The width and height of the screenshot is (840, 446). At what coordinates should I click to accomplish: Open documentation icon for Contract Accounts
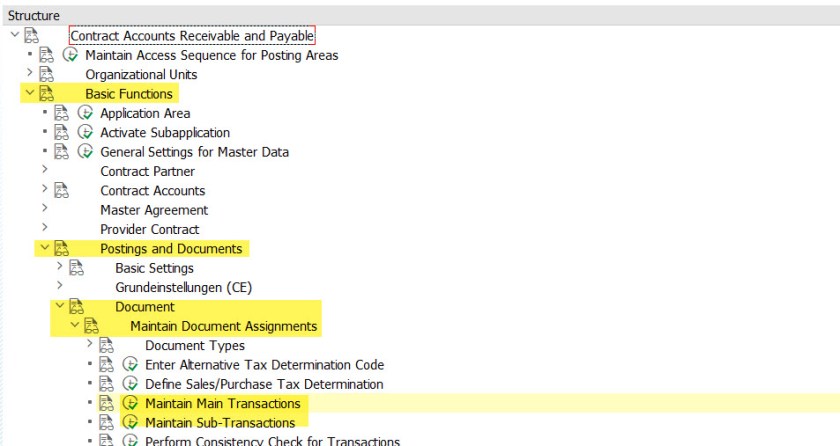(x=62, y=191)
